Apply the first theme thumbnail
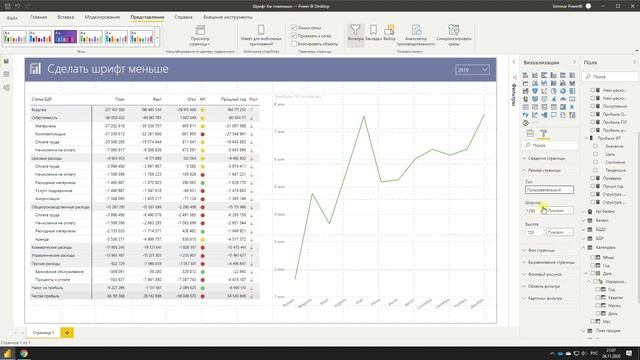The image size is (640, 360). click(15, 37)
